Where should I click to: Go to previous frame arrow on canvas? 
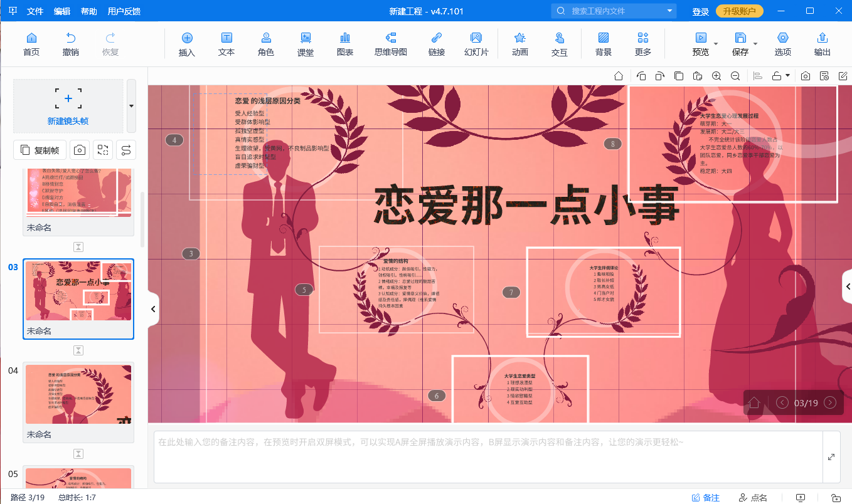tap(782, 402)
